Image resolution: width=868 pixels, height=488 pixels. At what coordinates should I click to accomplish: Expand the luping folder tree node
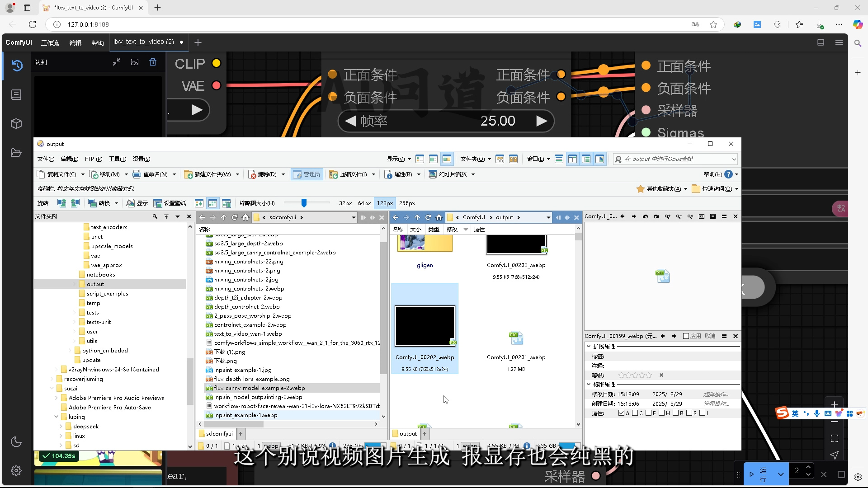(x=56, y=417)
